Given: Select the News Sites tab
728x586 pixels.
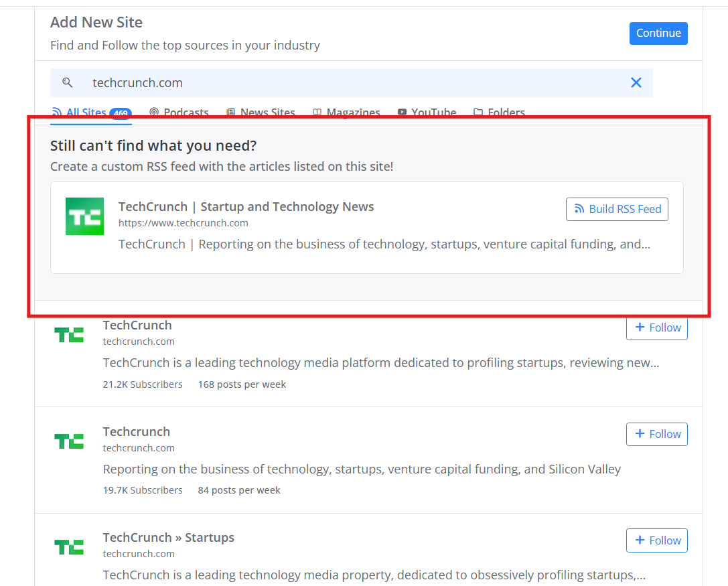Looking at the screenshot, I should [261, 113].
